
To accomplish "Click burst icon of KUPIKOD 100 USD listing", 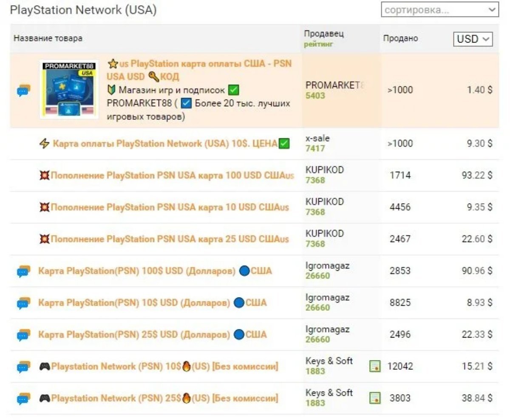I will pos(44,175).
